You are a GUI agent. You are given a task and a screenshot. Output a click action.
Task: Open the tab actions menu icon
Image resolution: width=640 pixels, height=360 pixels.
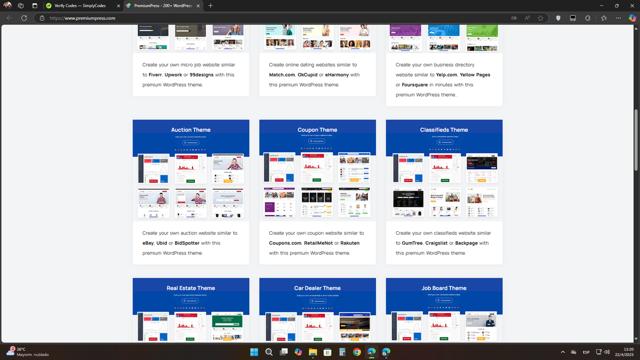point(35,6)
